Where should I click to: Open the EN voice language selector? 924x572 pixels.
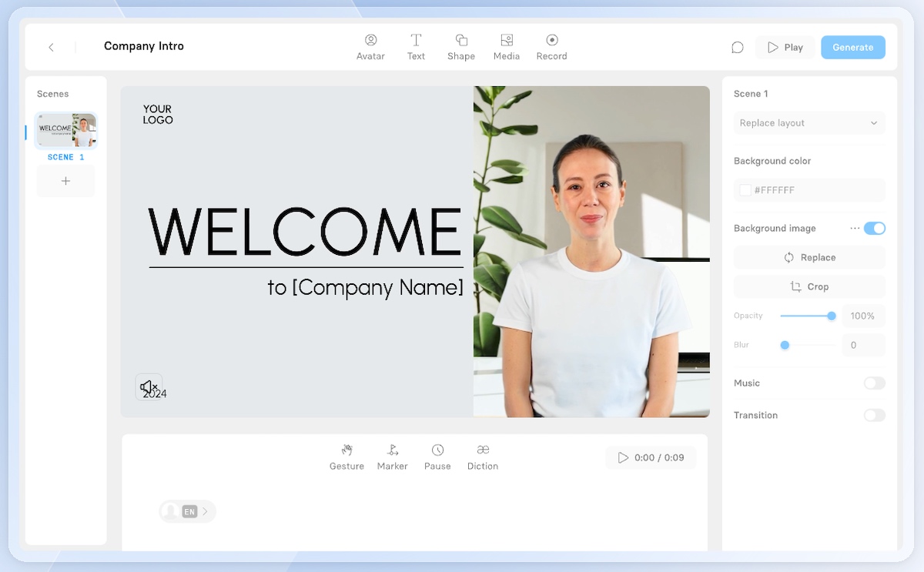188,511
